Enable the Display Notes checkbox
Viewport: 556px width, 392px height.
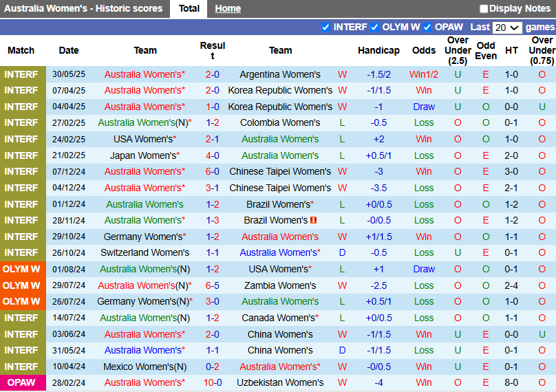(483, 8)
